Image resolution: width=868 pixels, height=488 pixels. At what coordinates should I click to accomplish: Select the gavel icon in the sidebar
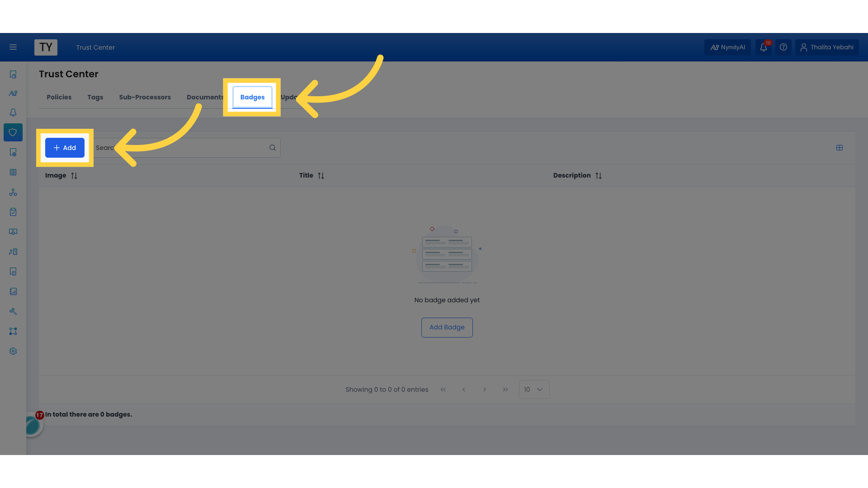tap(13, 311)
